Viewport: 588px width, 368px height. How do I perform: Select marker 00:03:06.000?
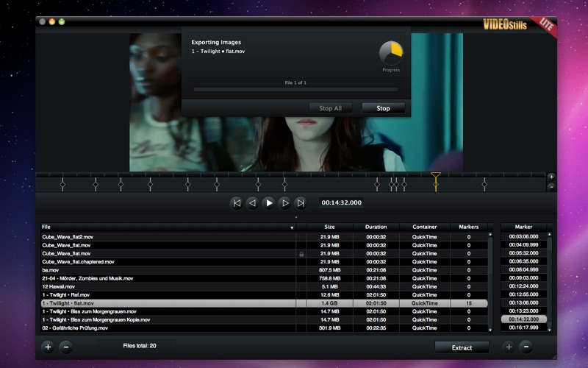click(x=523, y=236)
